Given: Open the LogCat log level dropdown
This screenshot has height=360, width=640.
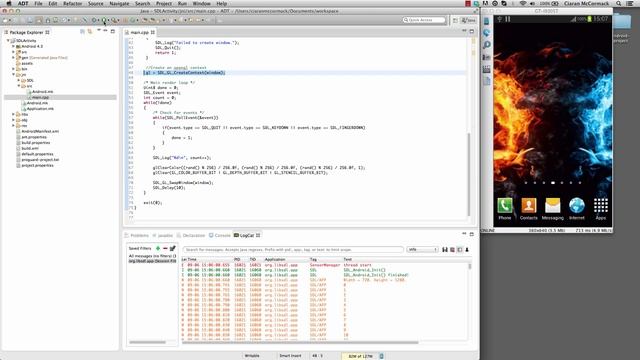Looking at the screenshot, I should [422, 249].
